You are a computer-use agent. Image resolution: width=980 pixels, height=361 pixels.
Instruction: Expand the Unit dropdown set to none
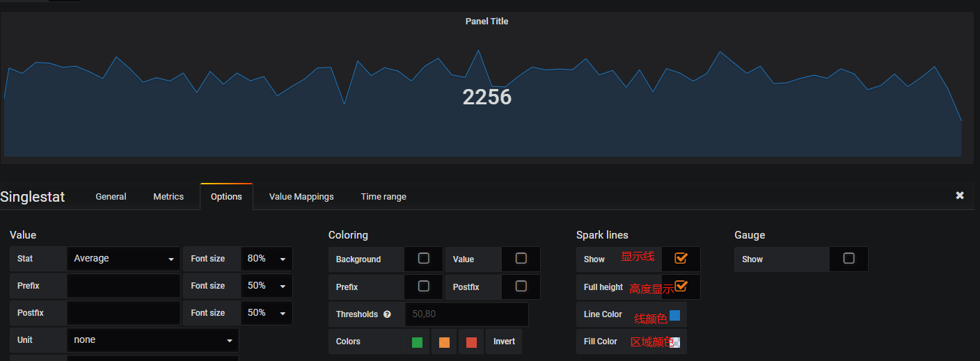point(152,340)
